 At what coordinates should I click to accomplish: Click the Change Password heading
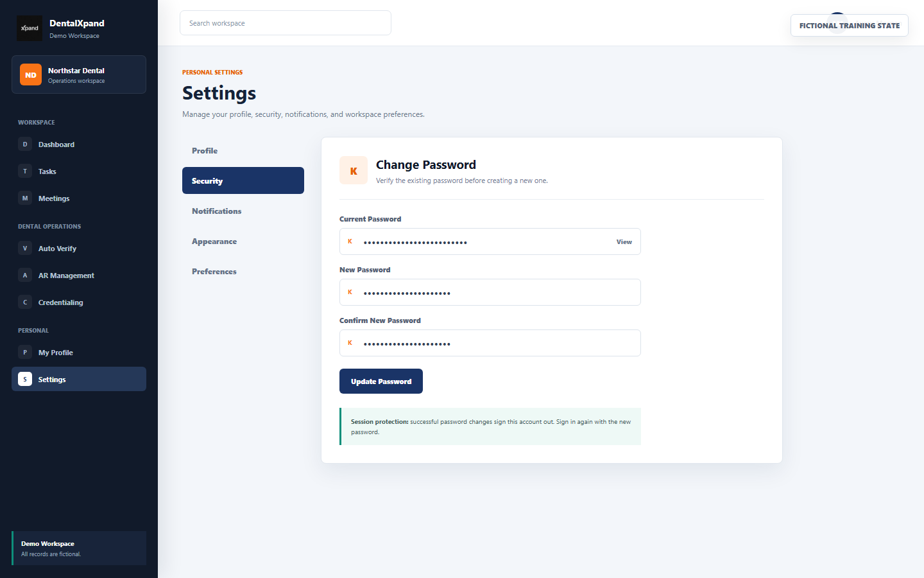pos(426,165)
